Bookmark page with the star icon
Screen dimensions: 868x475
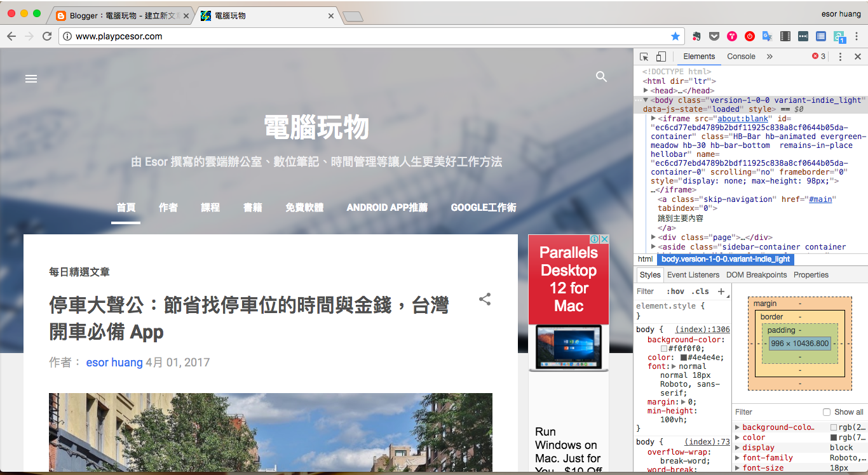click(x=675, y=36)
